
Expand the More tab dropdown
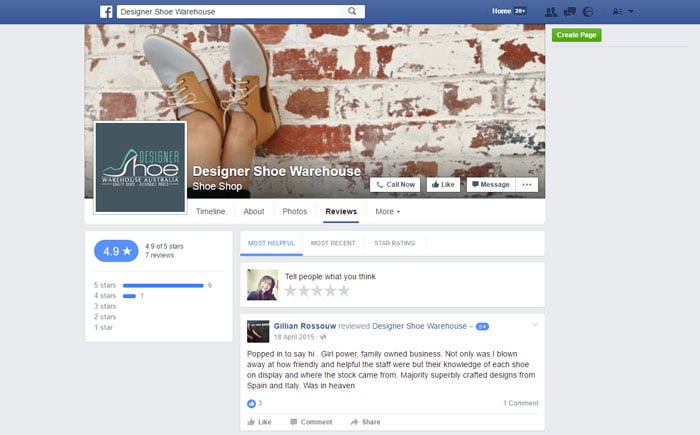[388, 211]
